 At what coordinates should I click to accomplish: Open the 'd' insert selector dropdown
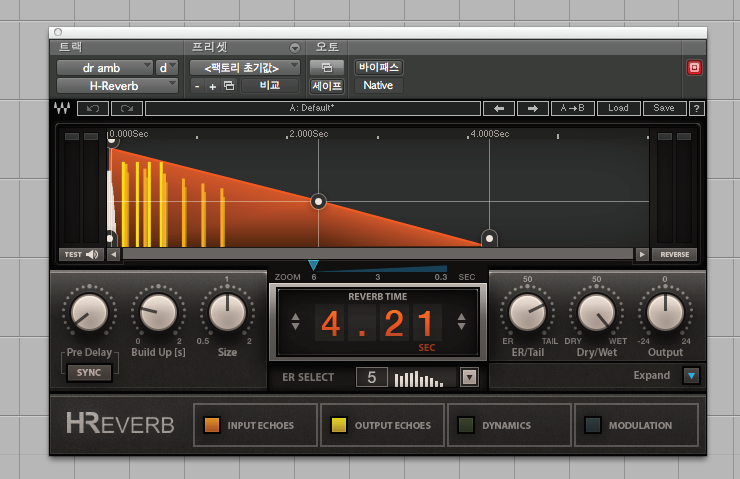coord(167,68)
